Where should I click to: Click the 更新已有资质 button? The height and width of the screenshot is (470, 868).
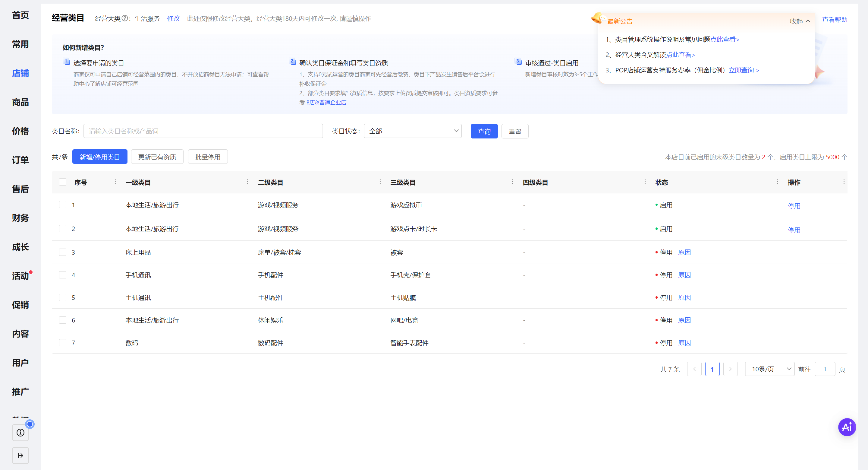[157, 157]
